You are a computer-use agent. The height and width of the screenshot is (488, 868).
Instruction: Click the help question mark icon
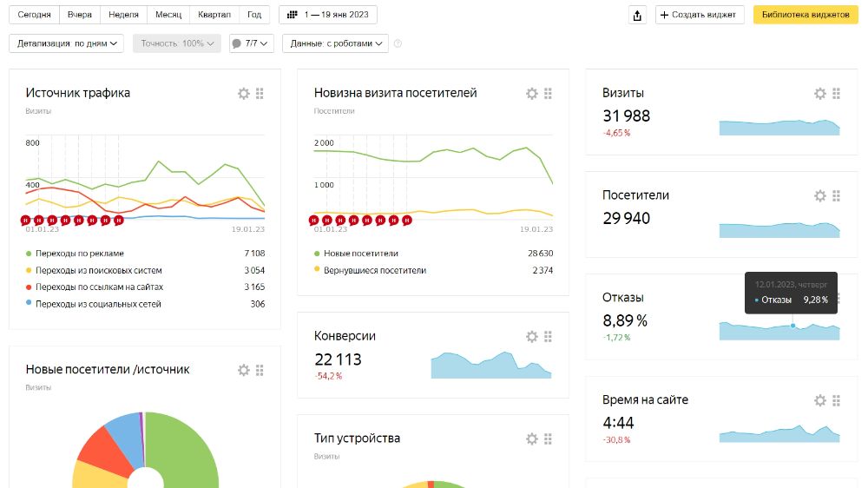click(x=398, y=43)
